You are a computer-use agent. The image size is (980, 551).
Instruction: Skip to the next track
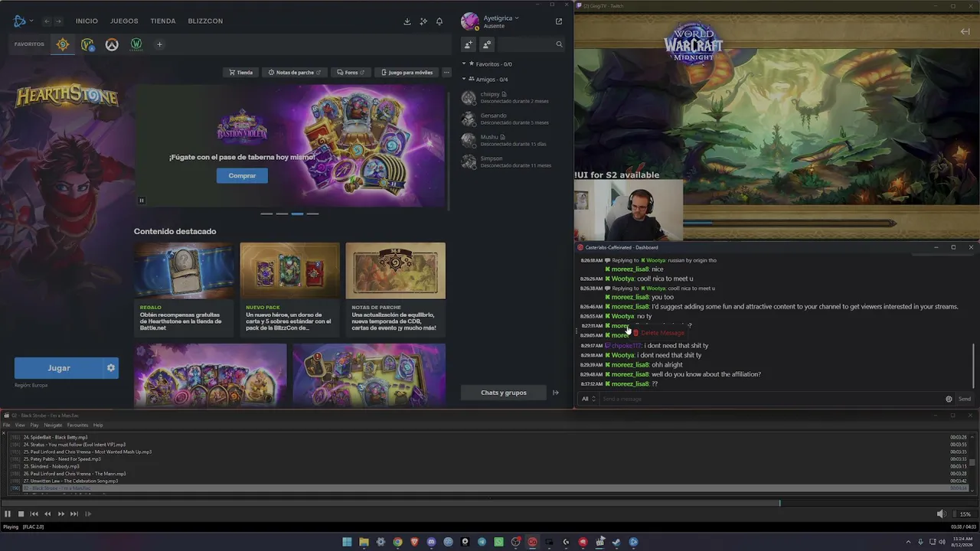click(x=74, y=514)
